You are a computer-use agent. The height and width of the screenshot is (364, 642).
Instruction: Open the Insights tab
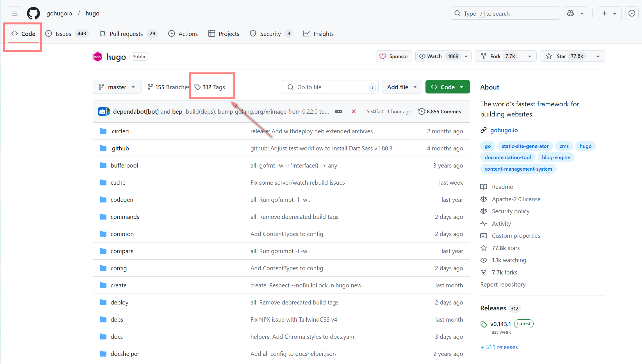[x=318, y=34]
